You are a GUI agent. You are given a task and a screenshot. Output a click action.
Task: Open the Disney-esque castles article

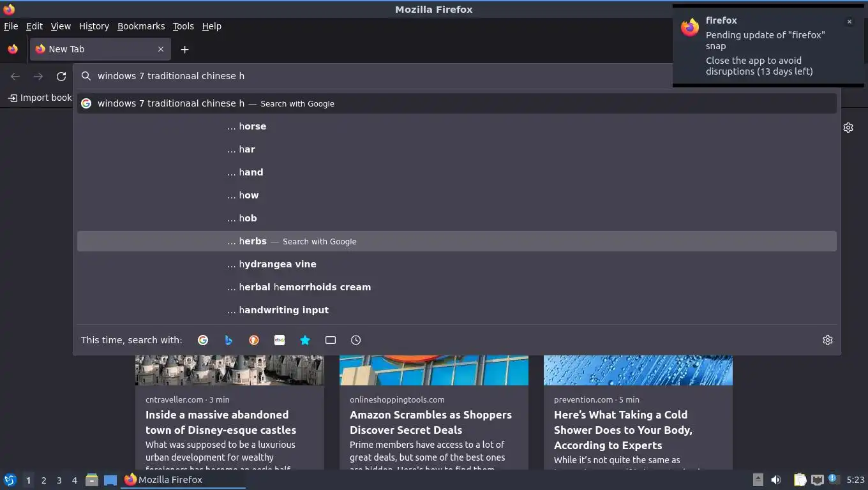(x=221, y=422)
